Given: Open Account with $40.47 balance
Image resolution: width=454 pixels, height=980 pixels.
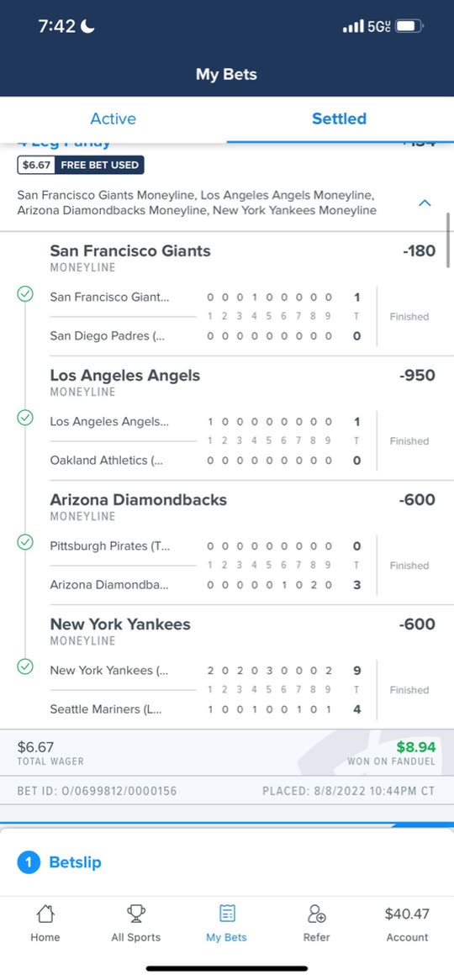Looking at the screenshot, I should 407,925.
